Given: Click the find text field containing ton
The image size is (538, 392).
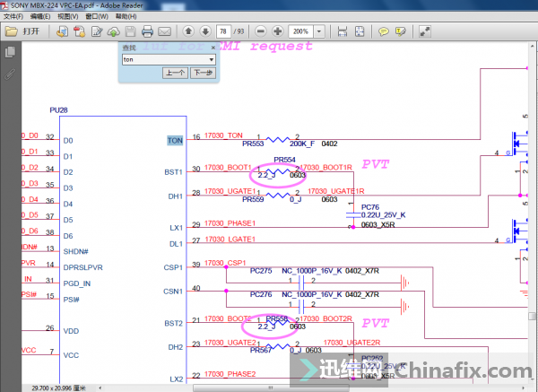Looking at the screenshot, I should (165, 60).
